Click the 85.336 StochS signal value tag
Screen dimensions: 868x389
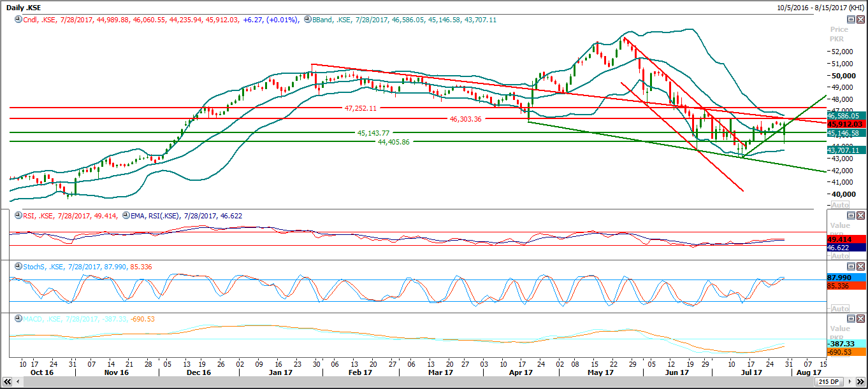tap(846, 286)
